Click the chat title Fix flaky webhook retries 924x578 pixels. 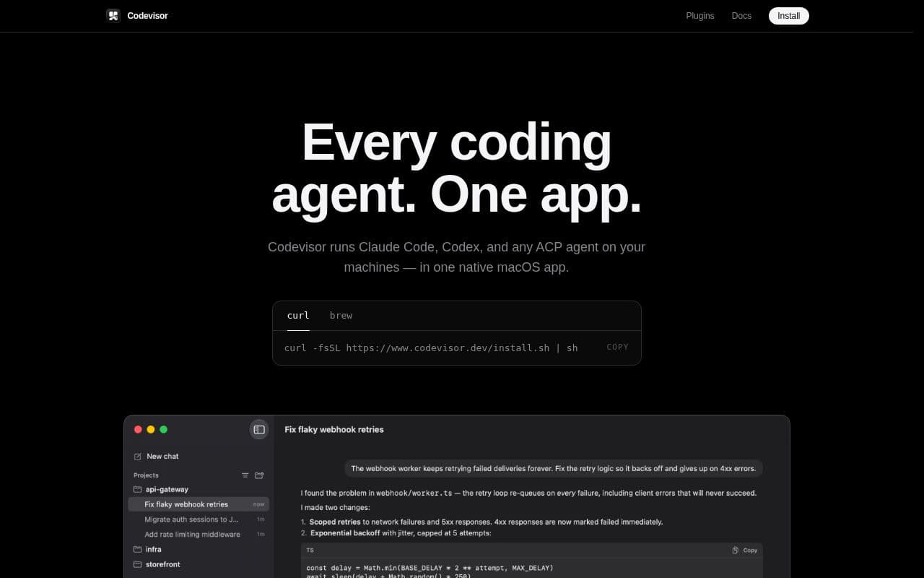(334, 429)
